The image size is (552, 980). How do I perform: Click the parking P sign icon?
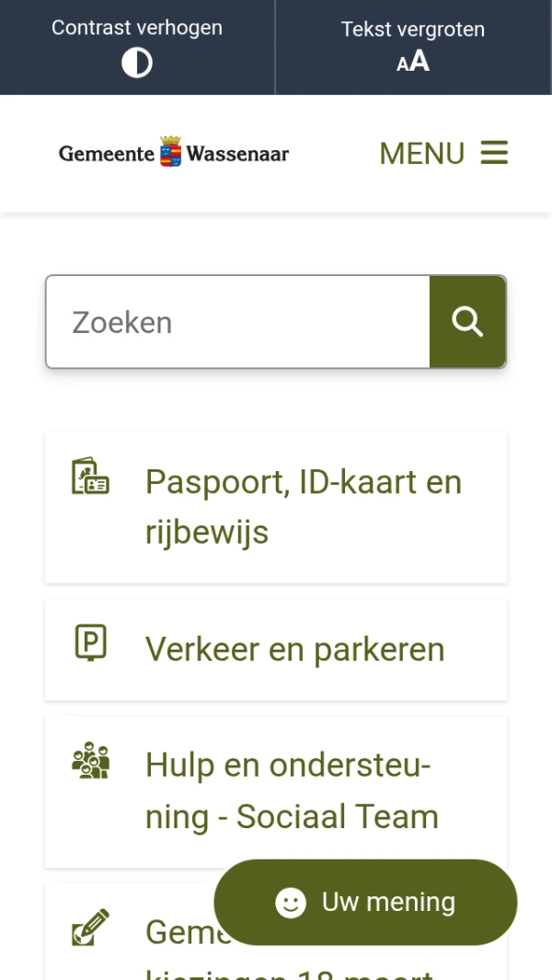[90, 643]
